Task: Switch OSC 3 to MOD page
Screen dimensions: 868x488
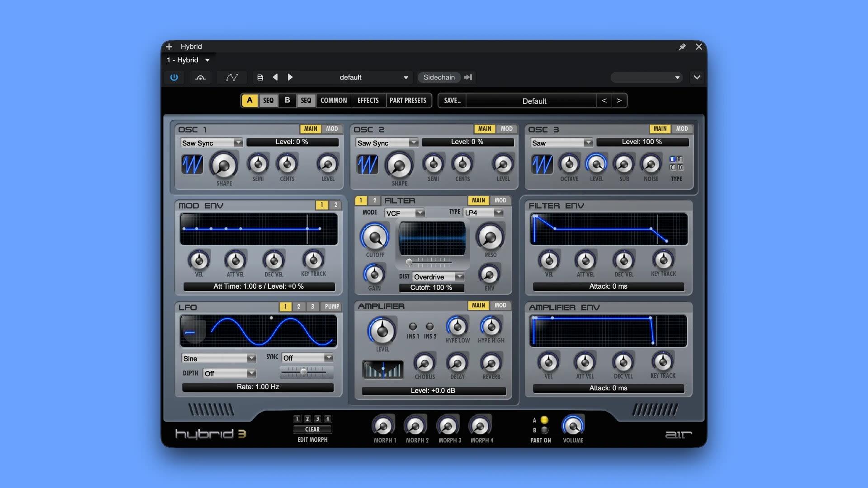Action: 682,129
